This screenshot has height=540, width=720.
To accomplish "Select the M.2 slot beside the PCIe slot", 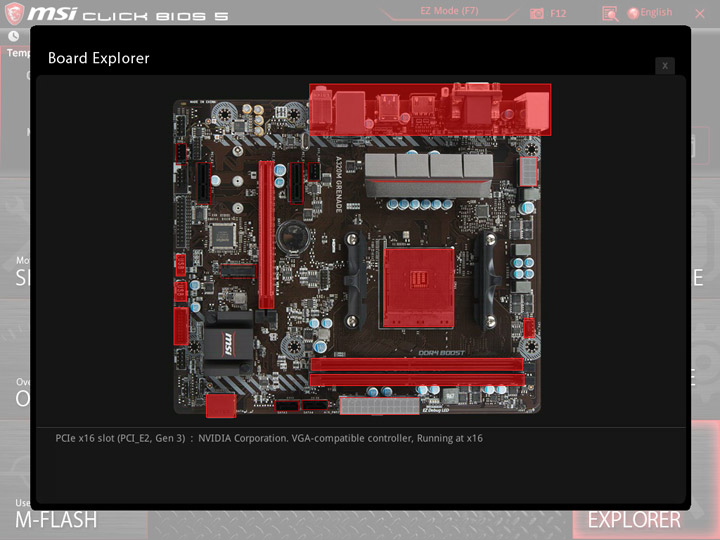I will (238, 271).
